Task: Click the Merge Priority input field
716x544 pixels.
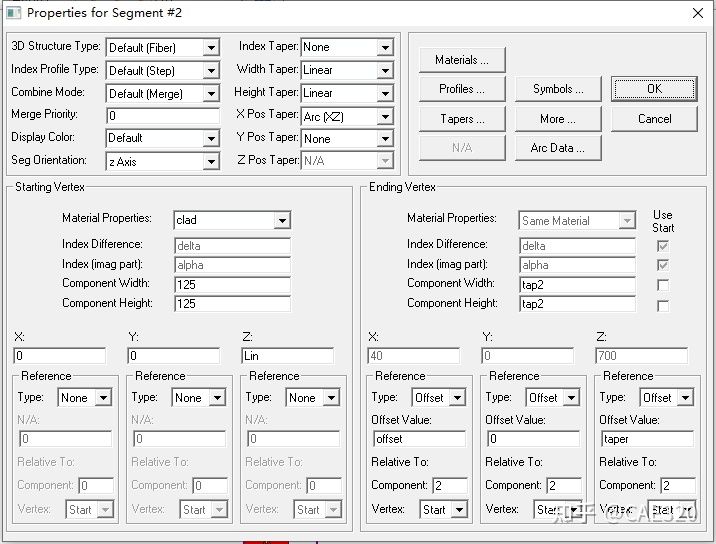Action: tap(163, 116)
